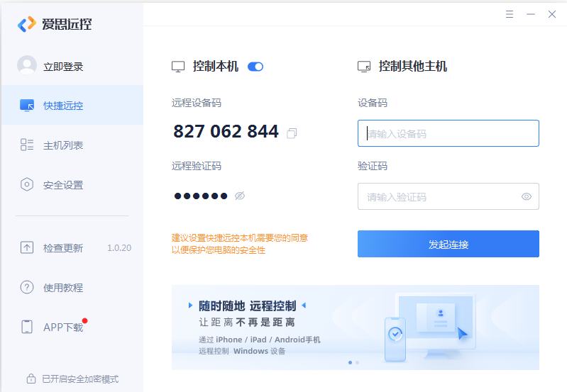Open the APP下载 entry

coord(63,327)
